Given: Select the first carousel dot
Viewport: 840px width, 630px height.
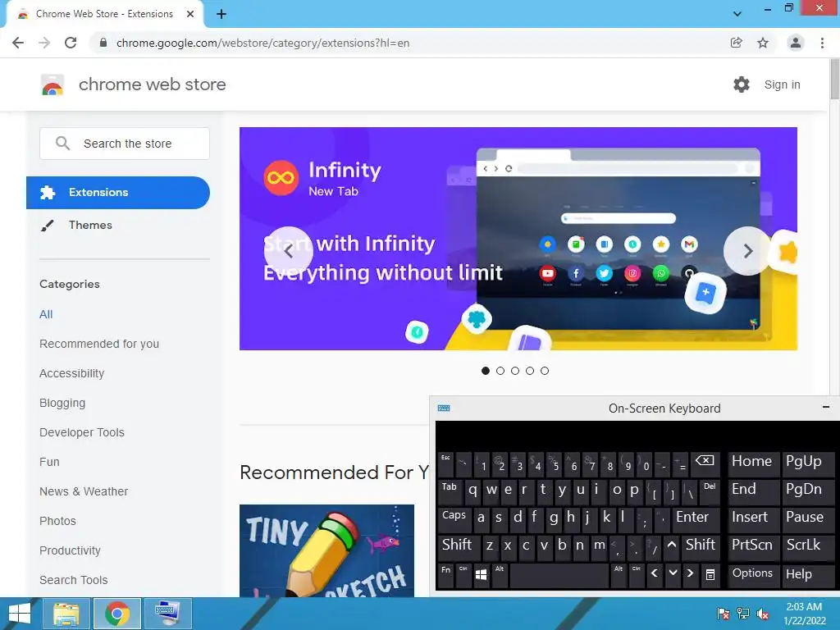Looking at the screenshot, I should 486,371.
